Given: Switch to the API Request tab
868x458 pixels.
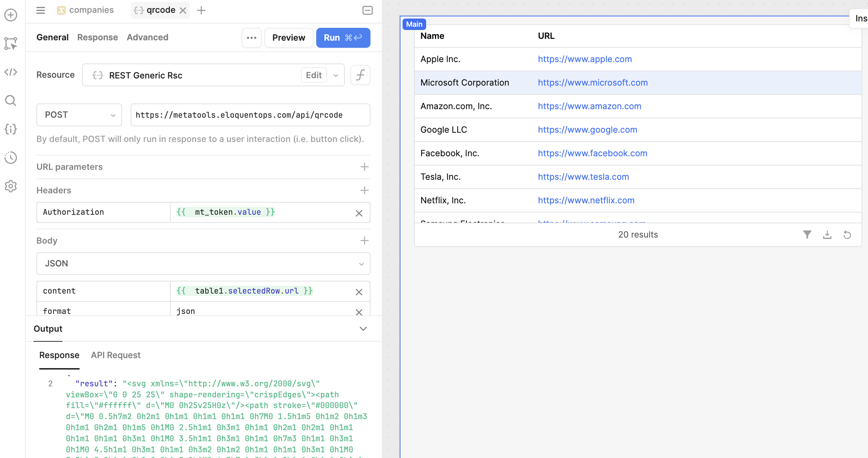Looking at the screenshot, I should (x=116, y=355).
